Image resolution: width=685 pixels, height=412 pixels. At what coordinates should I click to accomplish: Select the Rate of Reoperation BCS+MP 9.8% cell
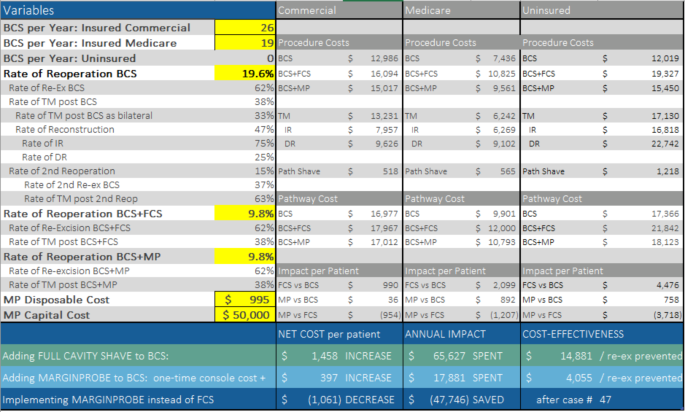coord(245,256)
